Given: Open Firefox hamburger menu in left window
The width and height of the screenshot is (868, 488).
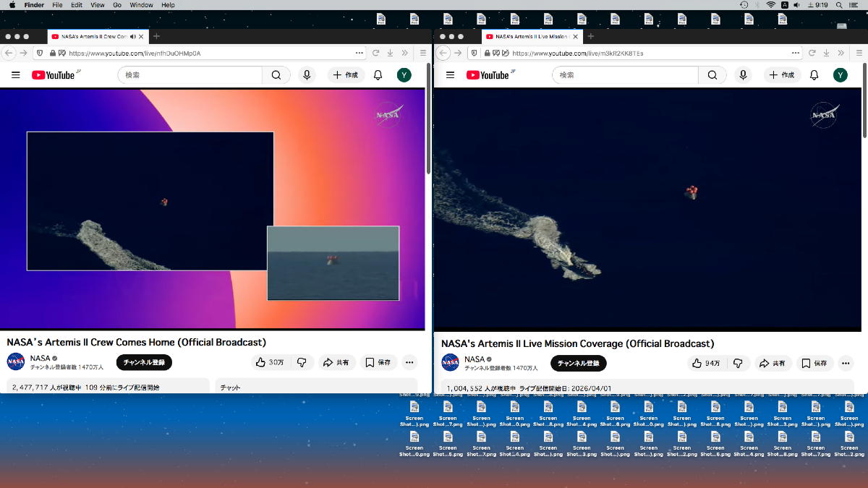Looking at the screenshot, I should click(423, 53).
